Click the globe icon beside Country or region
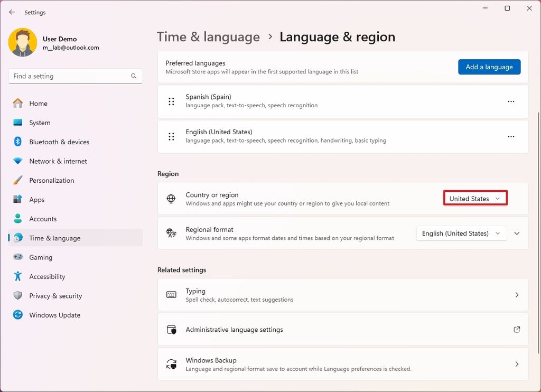Screen dimensions: 541x392 (170, 198)
